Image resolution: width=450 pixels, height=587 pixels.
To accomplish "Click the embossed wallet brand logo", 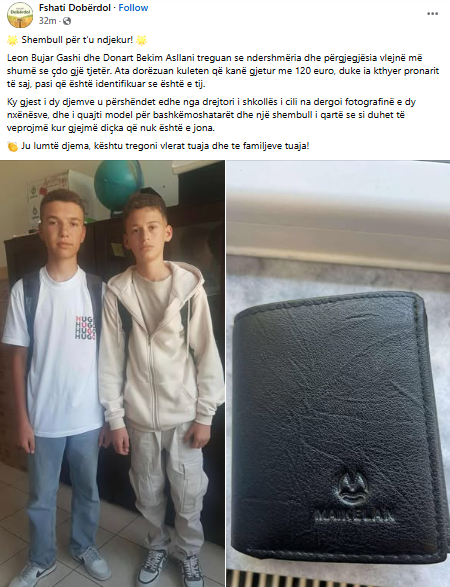I will (x=353, y=499).
